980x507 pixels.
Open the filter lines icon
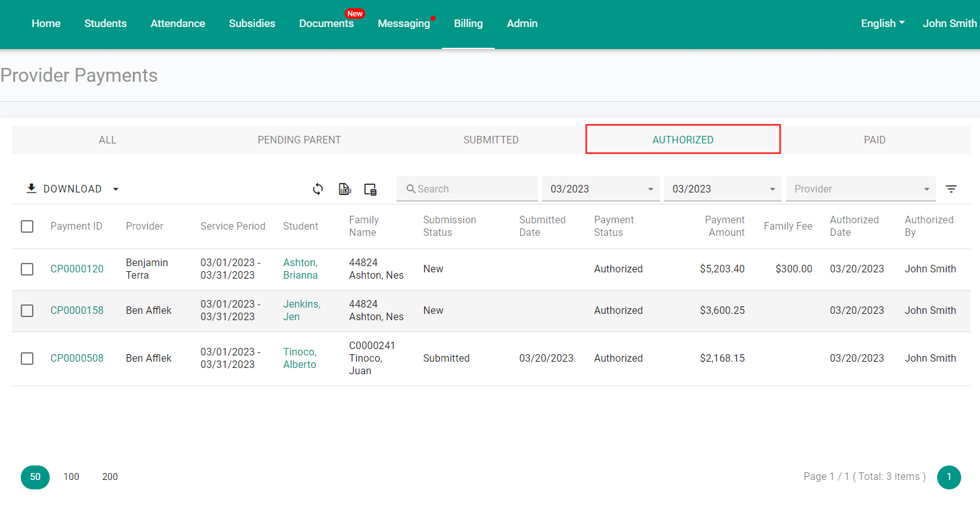click(x=951, y=189)
